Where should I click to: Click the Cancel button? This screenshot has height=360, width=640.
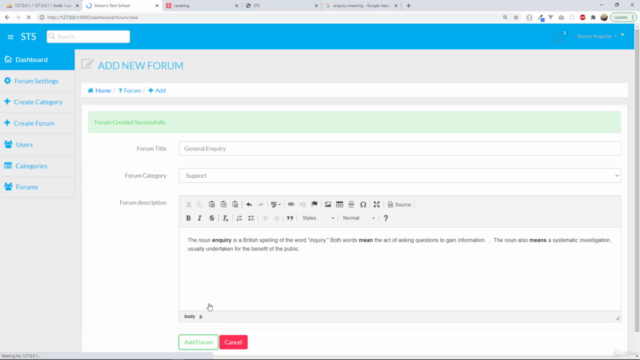[x=233, y=342]
